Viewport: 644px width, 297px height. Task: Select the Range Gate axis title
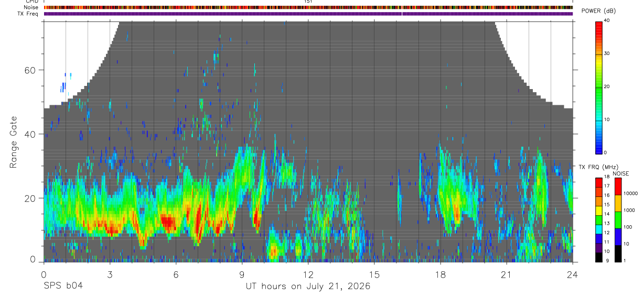(14, 142)
